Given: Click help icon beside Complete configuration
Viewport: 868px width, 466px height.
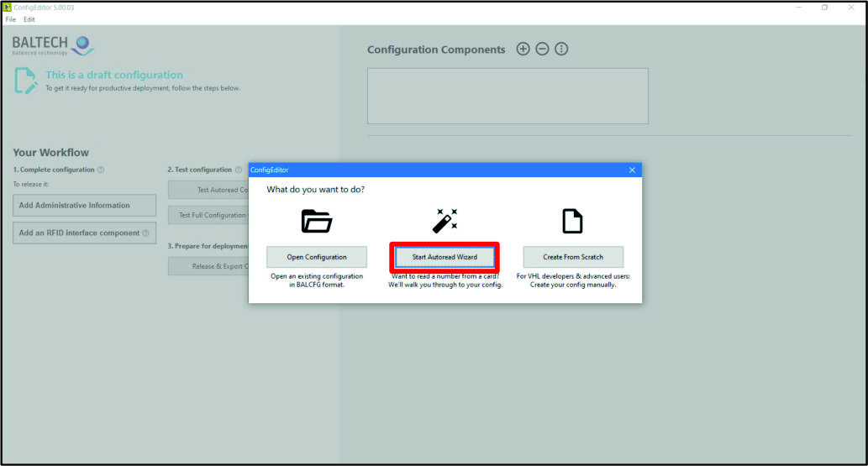Looking at the screenshot, I should [x=101, y=170].
